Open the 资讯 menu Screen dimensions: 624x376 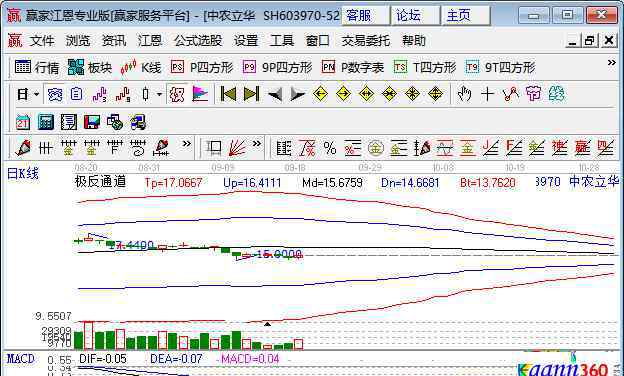pos(114,41)
